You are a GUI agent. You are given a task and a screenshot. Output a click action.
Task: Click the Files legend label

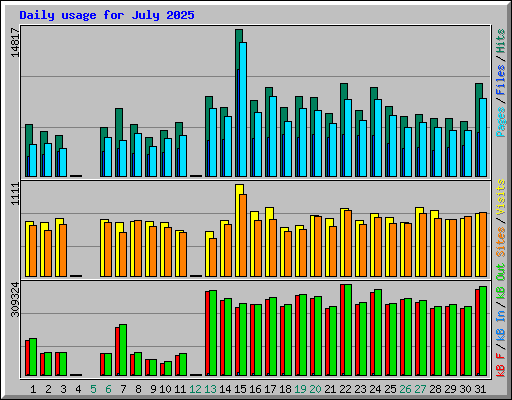click(501, 80)
